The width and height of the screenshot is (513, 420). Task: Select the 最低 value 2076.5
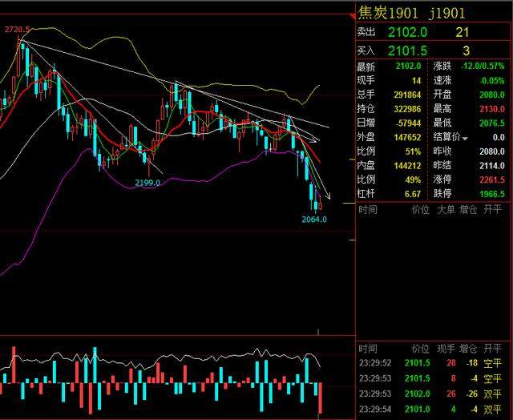click(492, 123)
